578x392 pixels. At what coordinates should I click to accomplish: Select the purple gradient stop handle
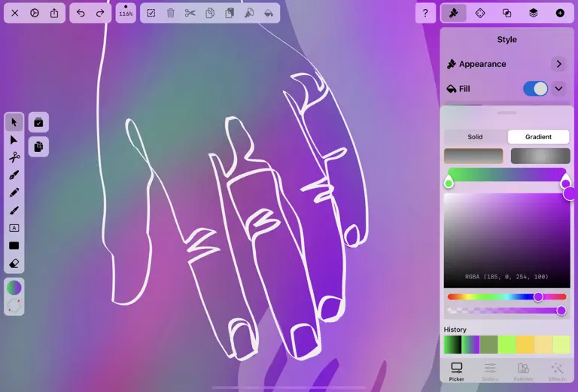pos(565,182)
